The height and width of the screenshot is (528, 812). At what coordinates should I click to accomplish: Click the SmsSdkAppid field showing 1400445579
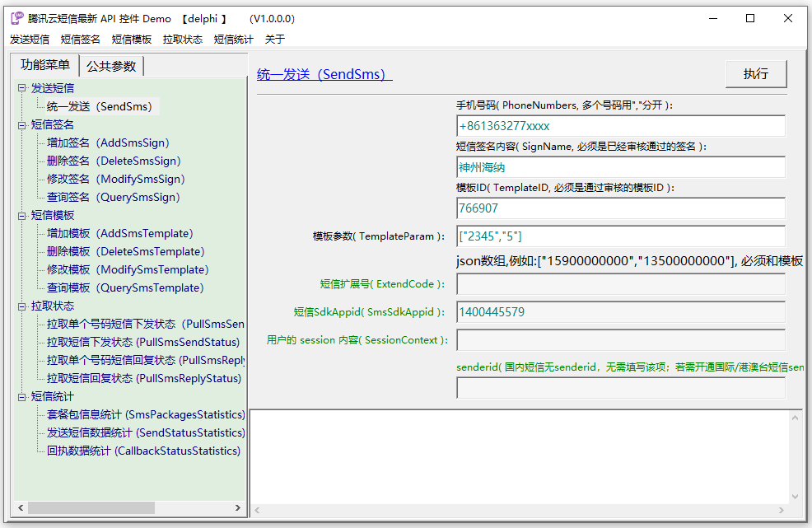(621, 312)
